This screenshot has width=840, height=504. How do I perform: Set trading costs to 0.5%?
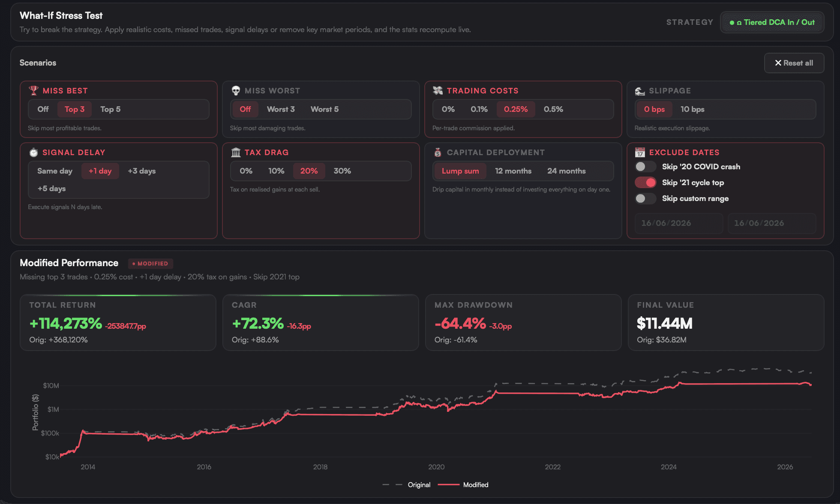tap(553, 109)
